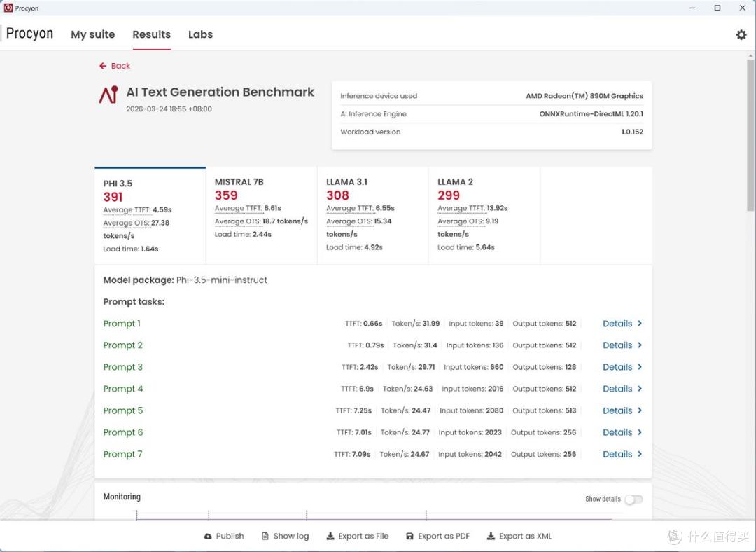Open the Labs tab
This screenshot has width=756, height=552.
[201, 34]
